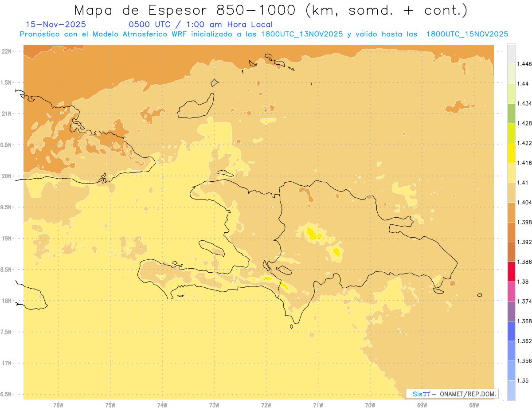Click the '74W' longitude label
The width and height of the screenshot is (532, 411).
point(162,405)
